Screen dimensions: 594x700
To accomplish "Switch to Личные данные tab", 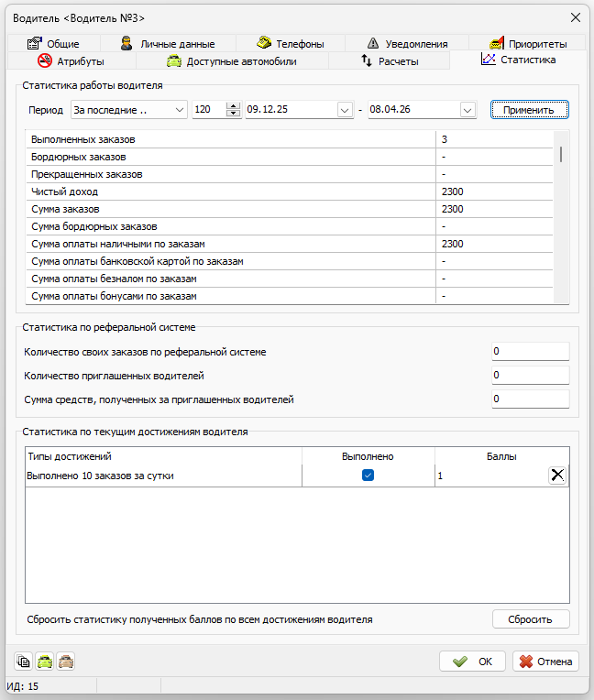I will (x=168, y=43).
